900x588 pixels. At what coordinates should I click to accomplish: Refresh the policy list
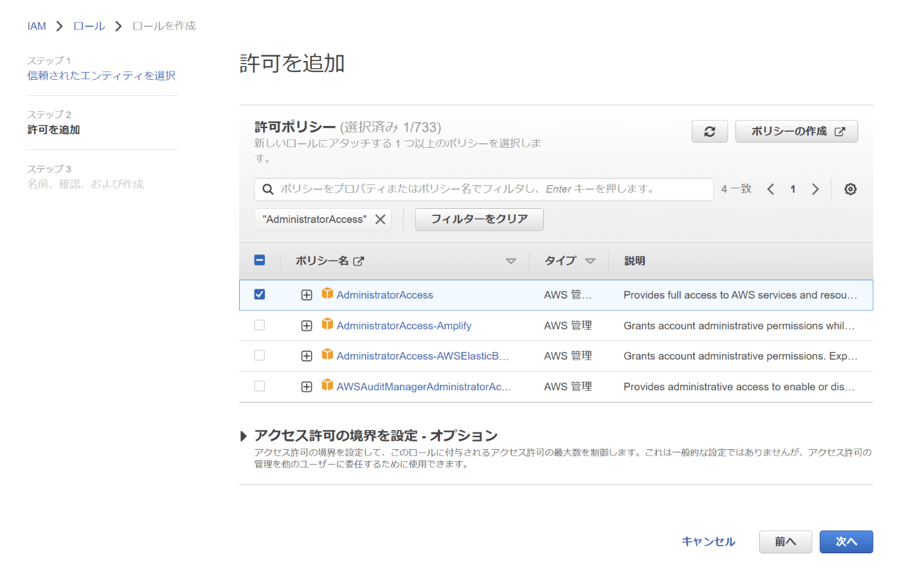point(710,132)
